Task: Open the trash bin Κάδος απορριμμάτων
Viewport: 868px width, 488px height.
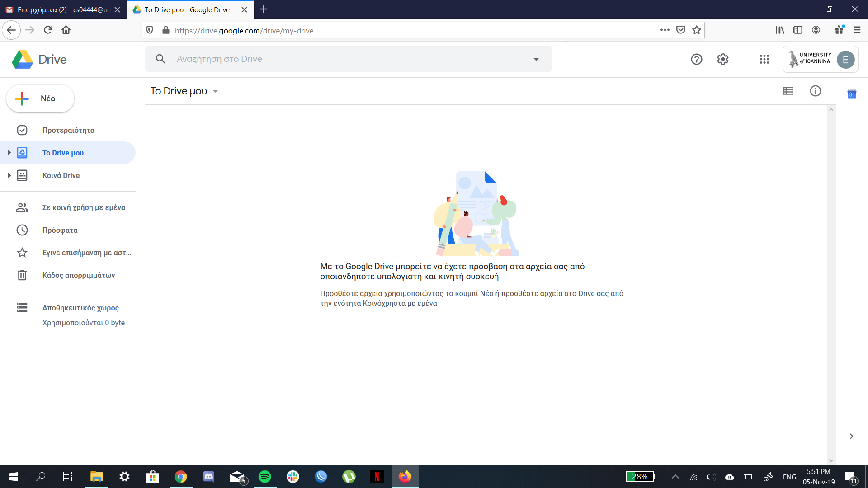Action: coord(78,275)
